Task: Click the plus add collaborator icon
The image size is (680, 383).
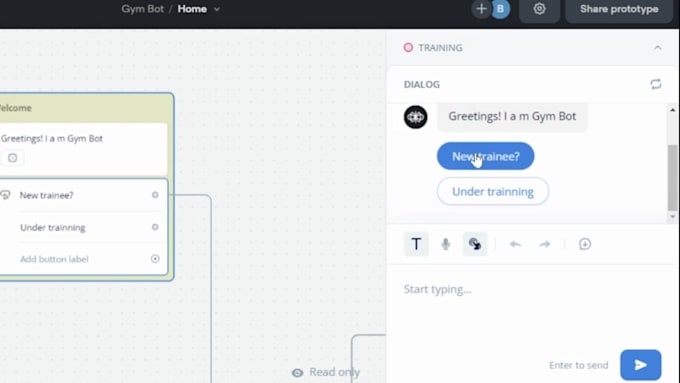Action: (x=481, y=9)
